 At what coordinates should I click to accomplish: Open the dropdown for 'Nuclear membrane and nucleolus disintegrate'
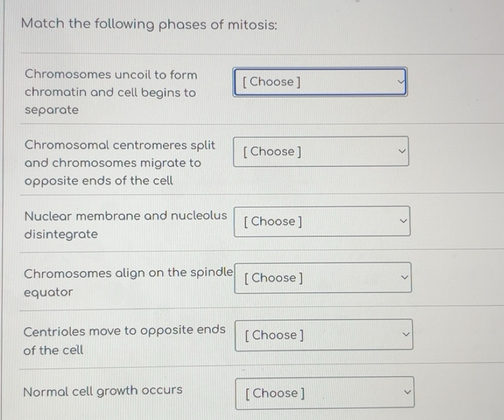(321, 221)
